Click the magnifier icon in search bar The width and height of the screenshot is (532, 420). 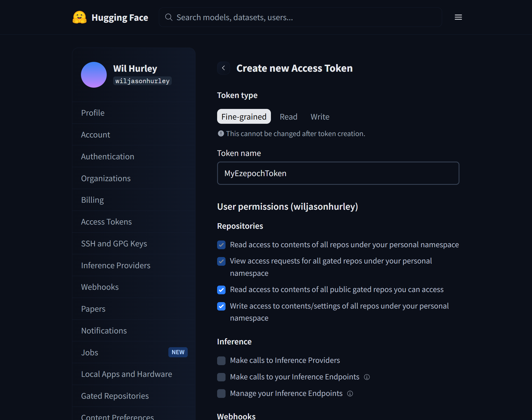[169, 17]
